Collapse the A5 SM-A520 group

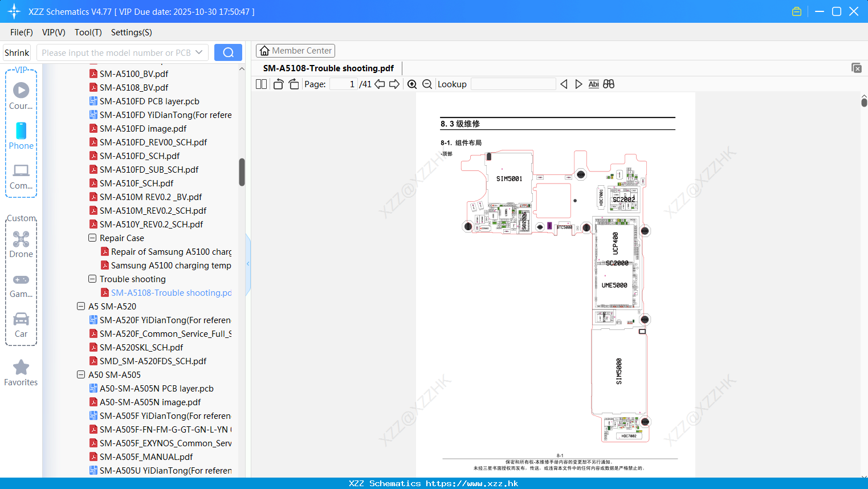(x=81, y=306)
